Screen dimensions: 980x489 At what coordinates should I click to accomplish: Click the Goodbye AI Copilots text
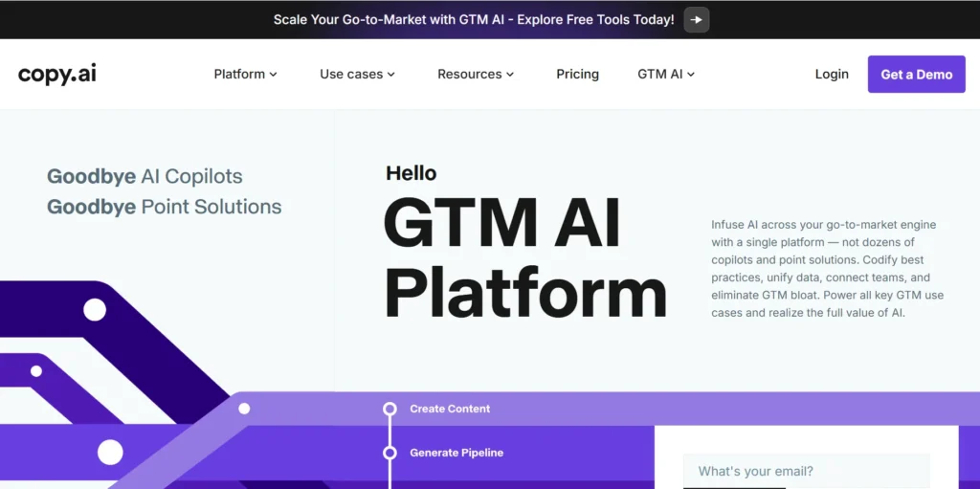point(145,176)
